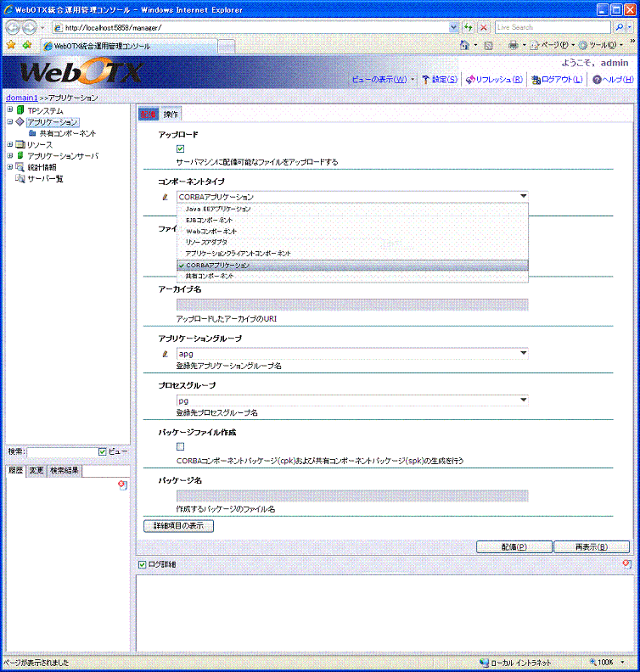640x672 pixels.
Task: Enable the パッケージファイル作成 checkbox
Action: pos(180,446)
